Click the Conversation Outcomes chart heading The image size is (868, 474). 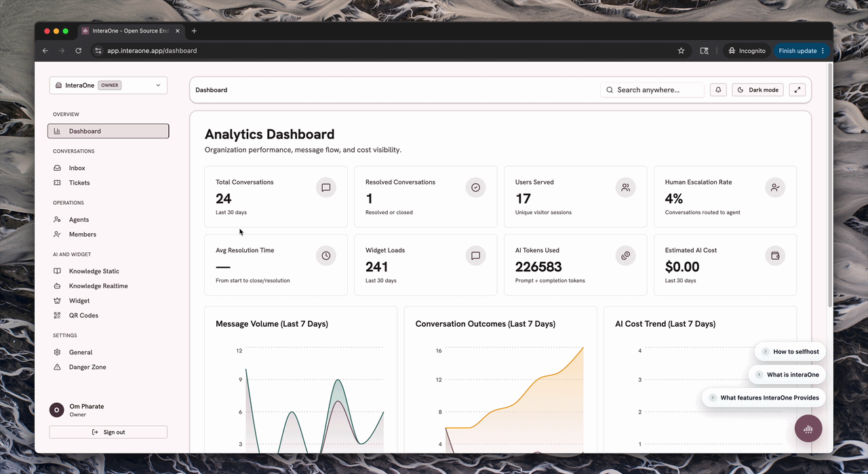[486, 323]
